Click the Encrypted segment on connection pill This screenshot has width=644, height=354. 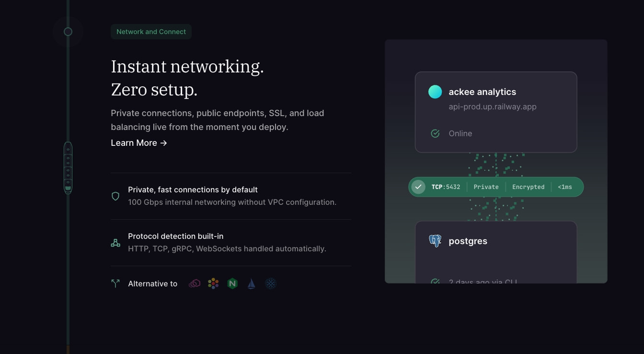pos(528,187)
